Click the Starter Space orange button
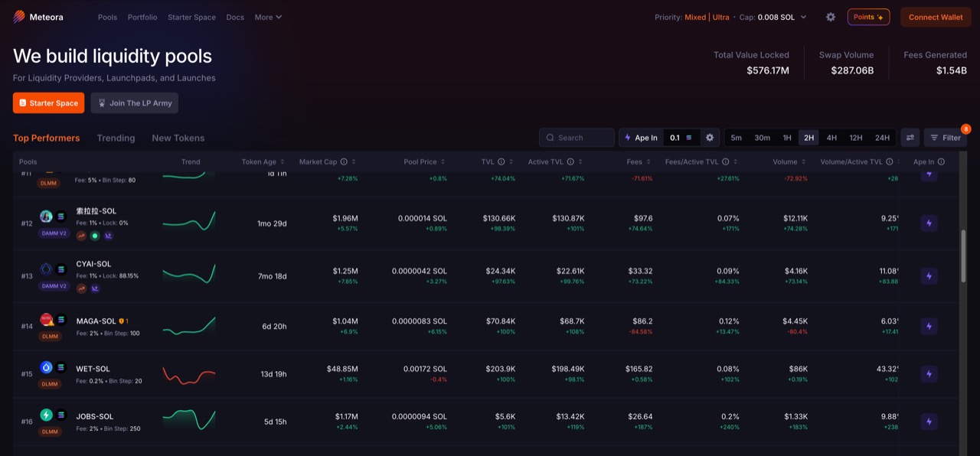Screen dimensions: 980x456 [48, 103]
